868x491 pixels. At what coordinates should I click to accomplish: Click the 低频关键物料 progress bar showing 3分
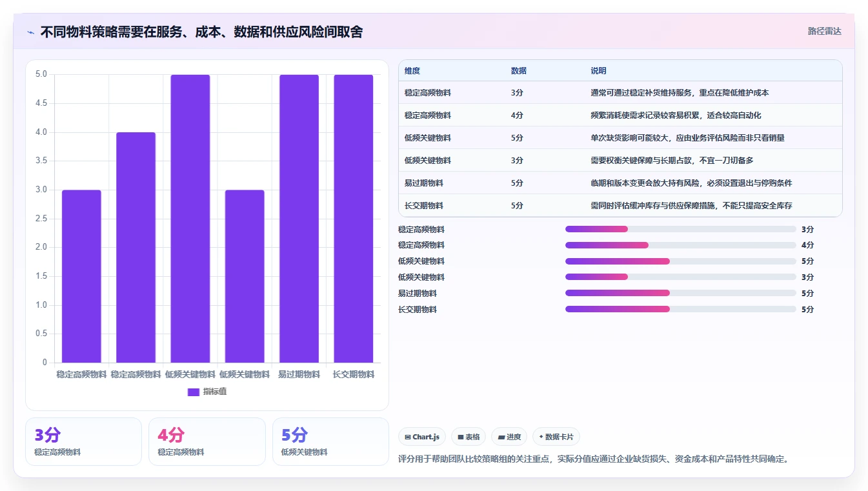681,277
